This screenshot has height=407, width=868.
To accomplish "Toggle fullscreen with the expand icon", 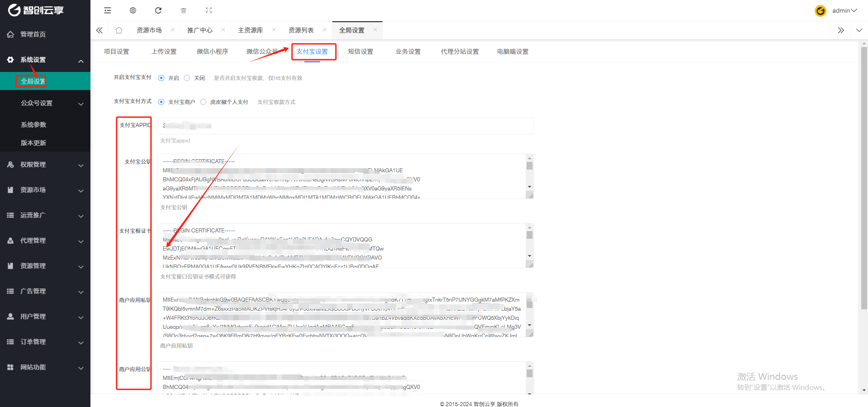I will click(209, 10).
